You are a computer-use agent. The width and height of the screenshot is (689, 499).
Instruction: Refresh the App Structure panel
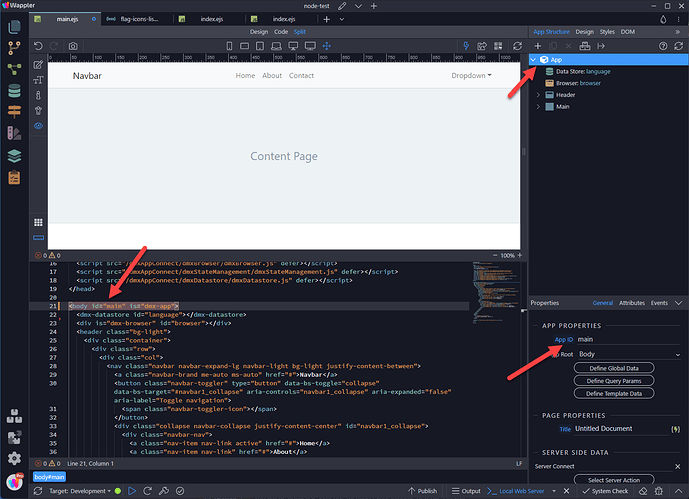point(678,46)
